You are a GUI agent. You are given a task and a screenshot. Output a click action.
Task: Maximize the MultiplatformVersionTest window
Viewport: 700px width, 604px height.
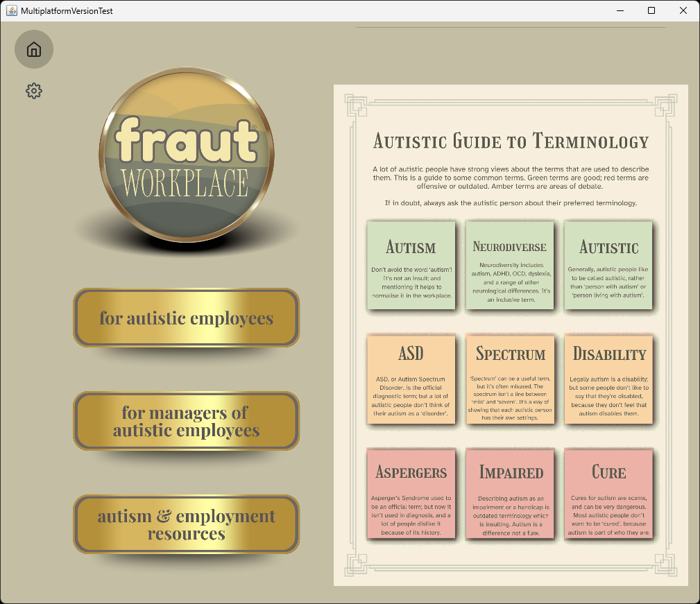point(651,10)
